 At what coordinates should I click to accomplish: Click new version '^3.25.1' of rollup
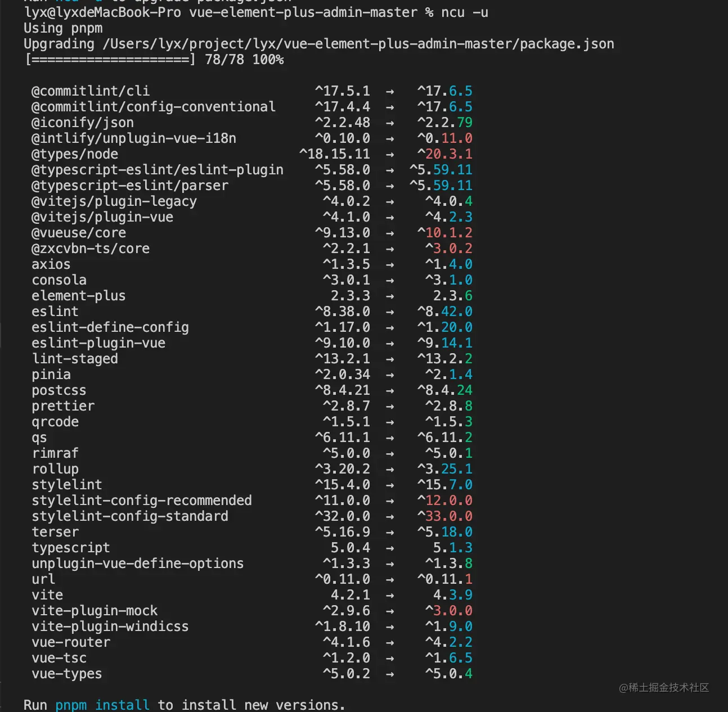pos(445,469)
